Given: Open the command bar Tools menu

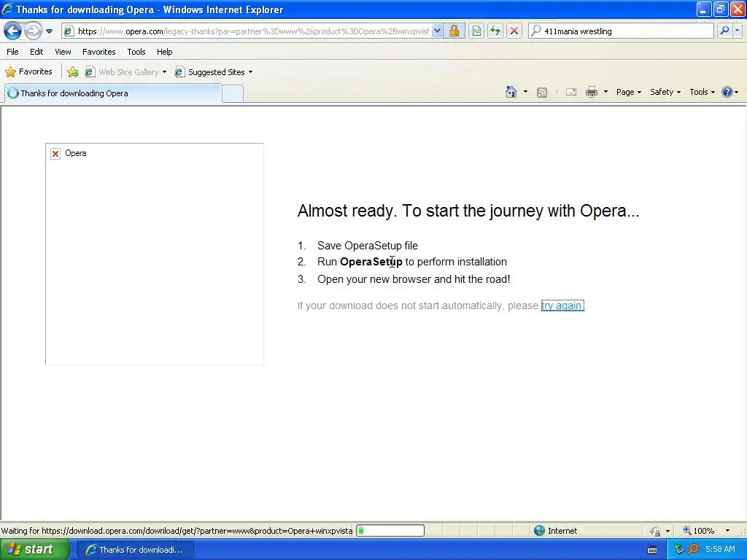Looking at the screenshot, I should coord(703,92).
